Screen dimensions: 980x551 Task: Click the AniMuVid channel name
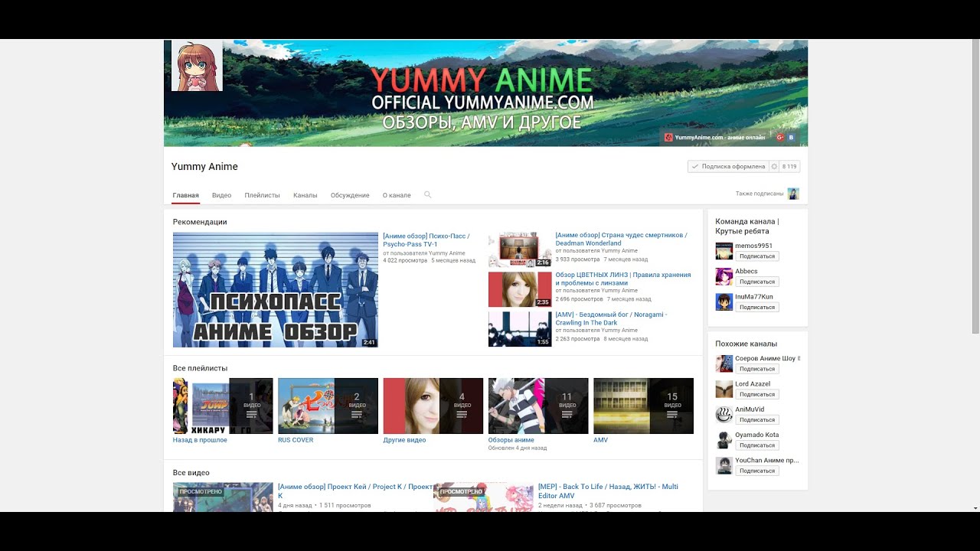click(750, 409)
